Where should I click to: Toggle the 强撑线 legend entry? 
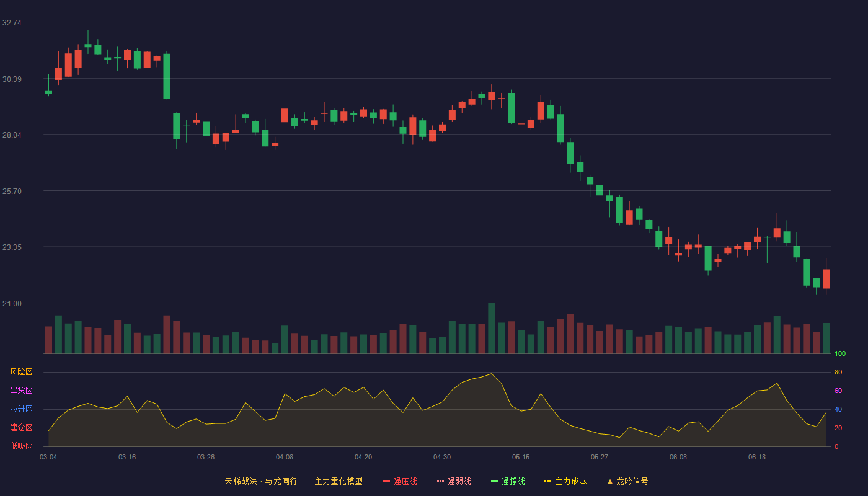pyautogui.click(x=508, y=481)
